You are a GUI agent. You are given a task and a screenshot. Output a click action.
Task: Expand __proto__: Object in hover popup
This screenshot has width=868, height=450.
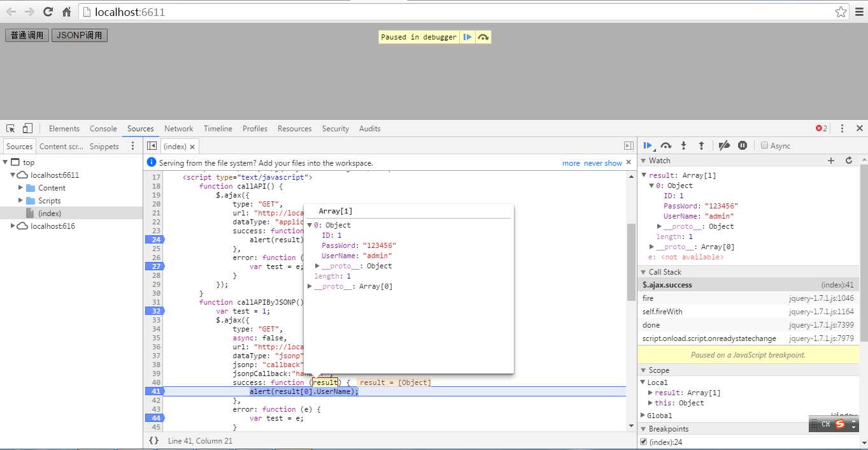click(x=318, y=266)
